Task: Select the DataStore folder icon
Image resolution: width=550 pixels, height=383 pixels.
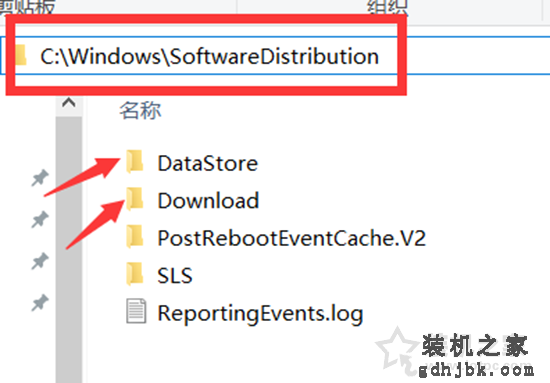Action: 135,161
